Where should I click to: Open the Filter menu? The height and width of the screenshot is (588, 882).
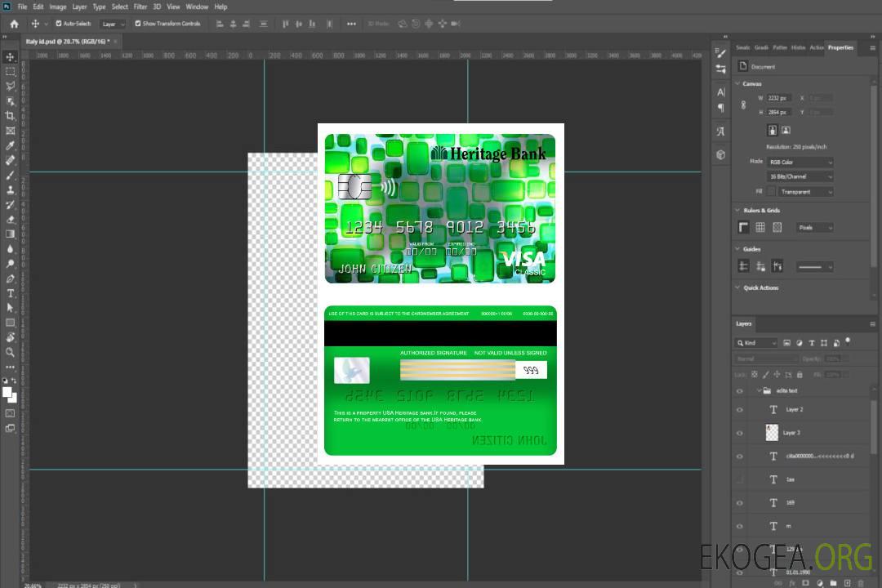click(140, 7)
